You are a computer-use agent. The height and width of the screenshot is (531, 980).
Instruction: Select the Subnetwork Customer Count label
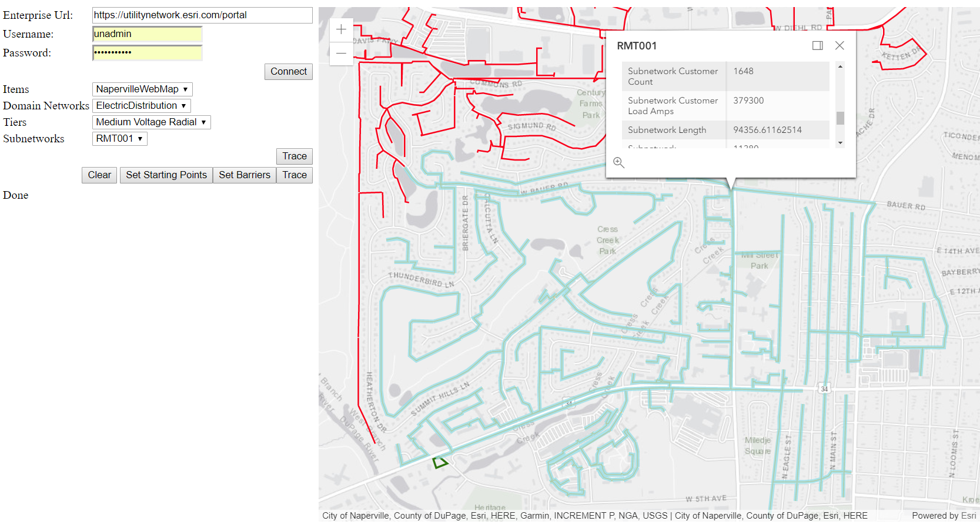tap(673, 76)
